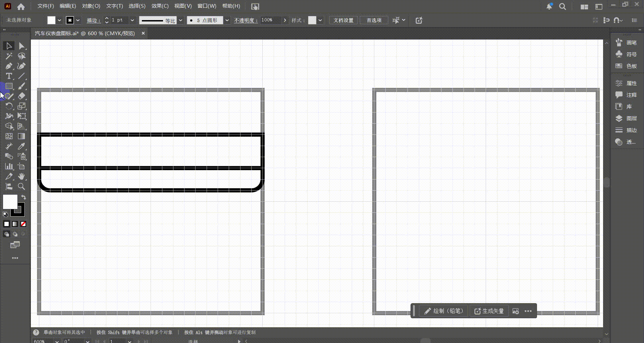Select the Hand tool
This screenshot has width=644, height=343.
[x=21, y=177]
